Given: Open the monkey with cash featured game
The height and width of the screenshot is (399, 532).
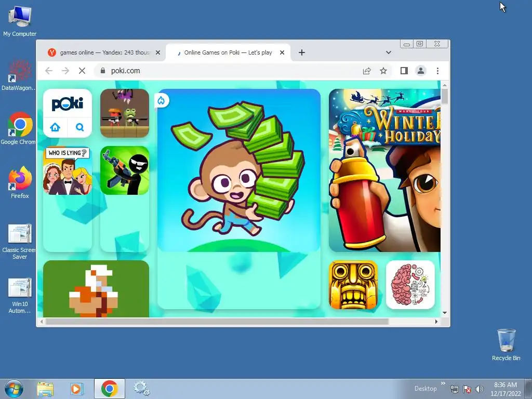Looking at the screenshot, I should tap(239, 170).
